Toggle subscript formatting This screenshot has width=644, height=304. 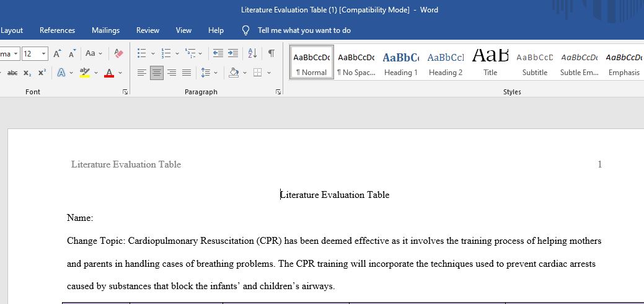[x=27, y=73]
